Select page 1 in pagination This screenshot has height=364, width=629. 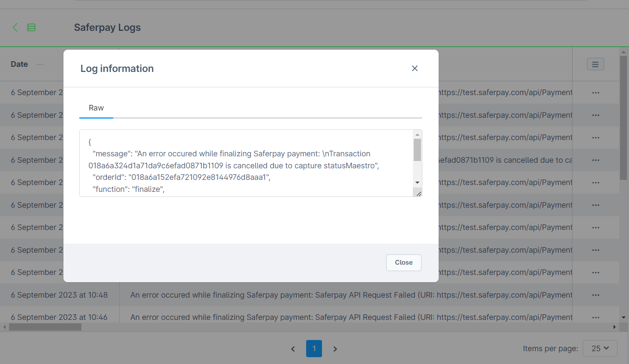(x=314, y=349)
